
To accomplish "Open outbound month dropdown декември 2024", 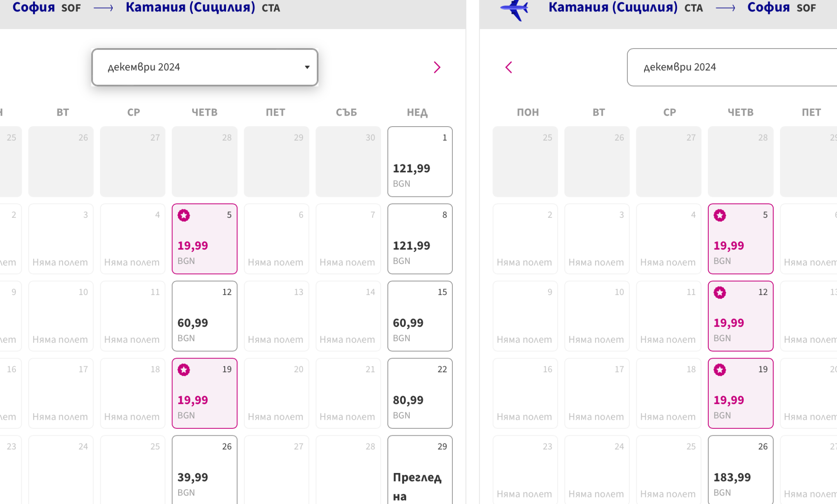I will [204, 67].
